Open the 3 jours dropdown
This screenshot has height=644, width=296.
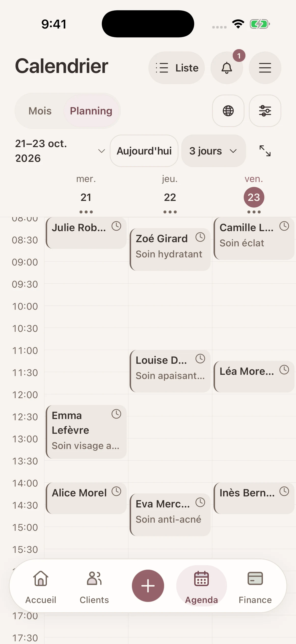pos(213,151)
